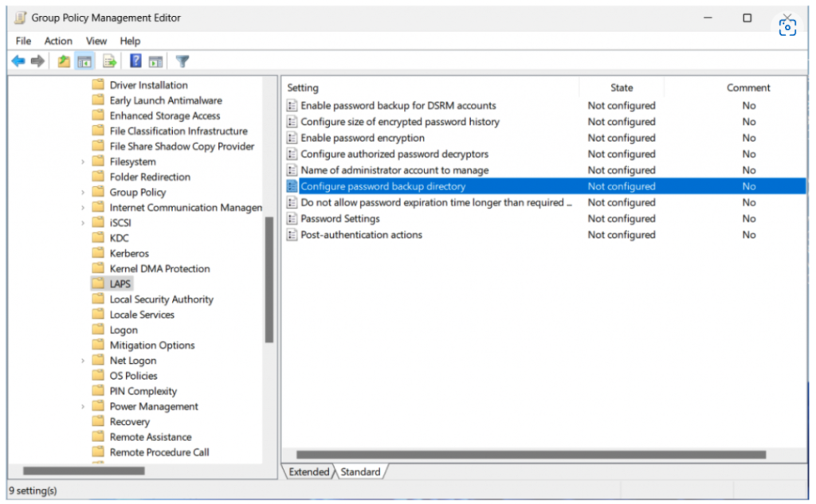816x504 pixels.
Task: Go up one level using folder icon
Action: (x=65, y=61)
